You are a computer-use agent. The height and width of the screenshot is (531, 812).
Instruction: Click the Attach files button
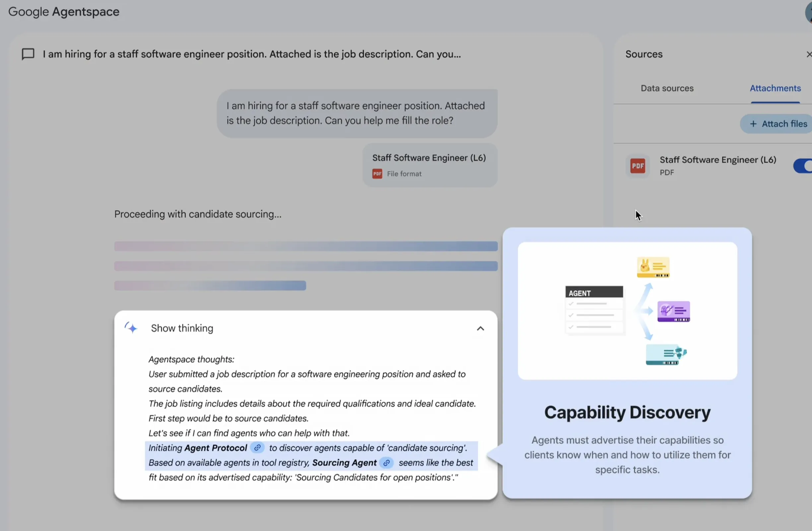[x=778, y=124]
